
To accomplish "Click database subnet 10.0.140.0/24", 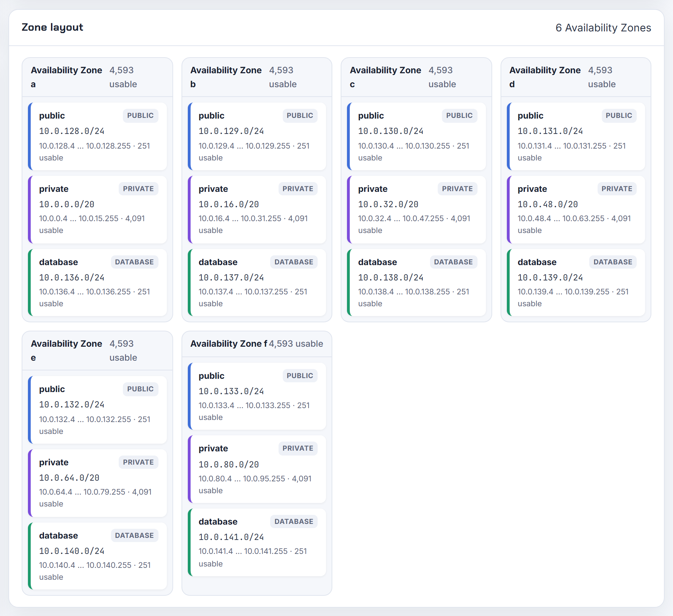I will pyautogui.click(x=97, y=556).
